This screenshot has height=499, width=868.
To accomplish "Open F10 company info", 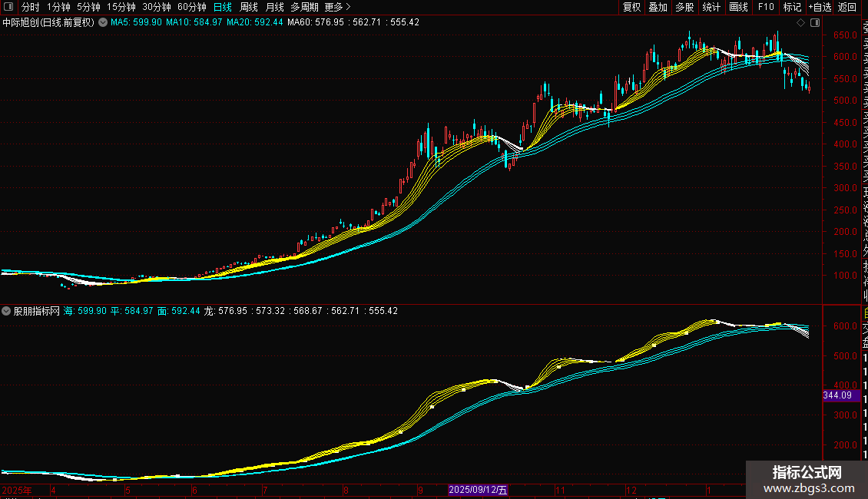I will 766,7.
